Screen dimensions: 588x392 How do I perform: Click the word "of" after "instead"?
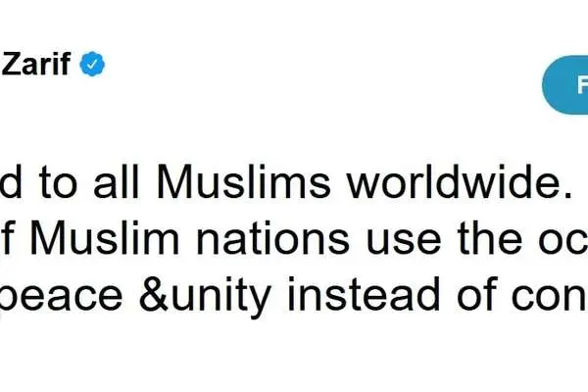pos(477,294)
